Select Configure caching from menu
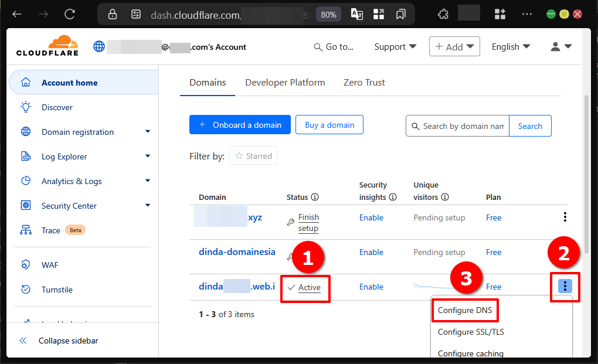This screenshot has width=598, height=364. coord(471,353)
